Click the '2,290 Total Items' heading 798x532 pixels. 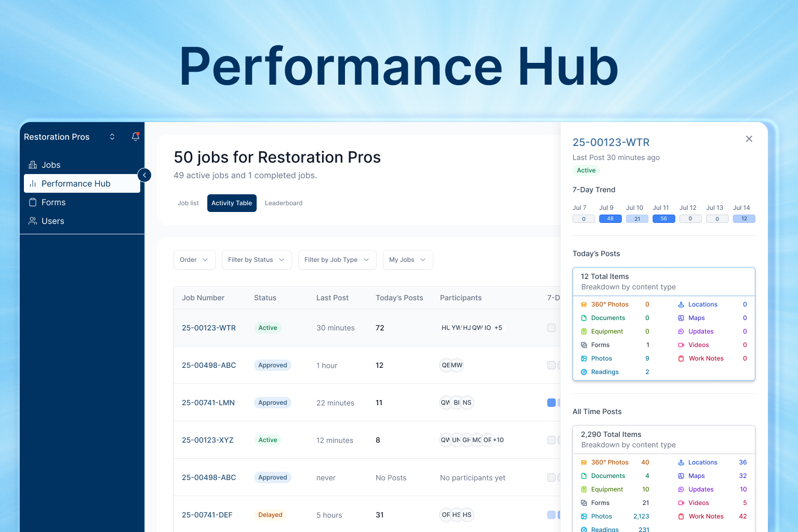[611, 434]
